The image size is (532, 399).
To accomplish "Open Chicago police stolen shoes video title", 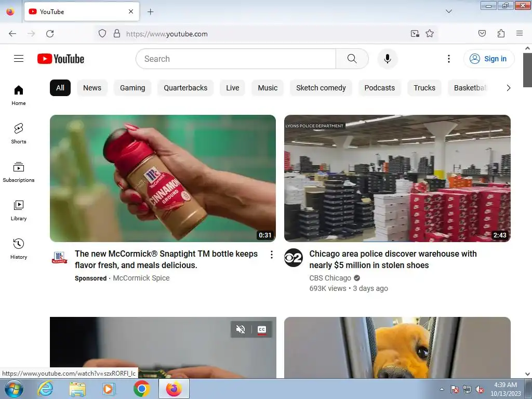I will point(393,260).
